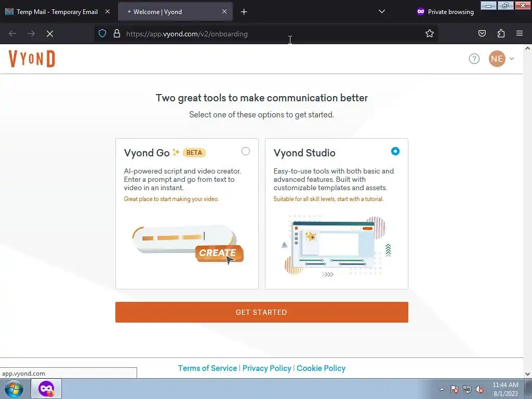Click the taskbar clock showing 11:44 AM
Screen dimensions: 532x399
pos(505,389)
